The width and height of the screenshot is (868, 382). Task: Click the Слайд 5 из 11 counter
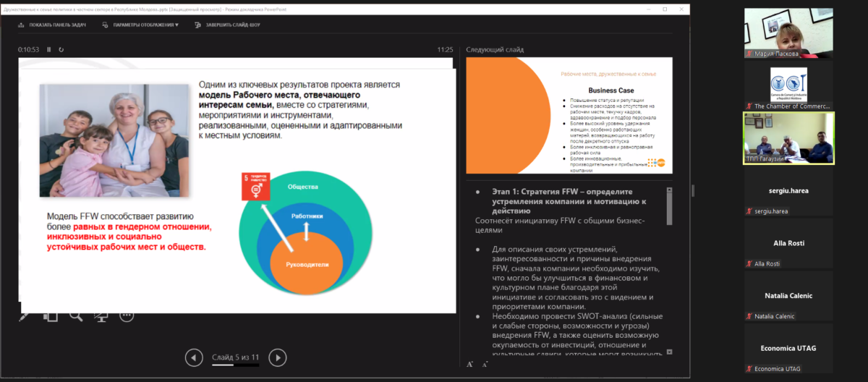point(236,357)
